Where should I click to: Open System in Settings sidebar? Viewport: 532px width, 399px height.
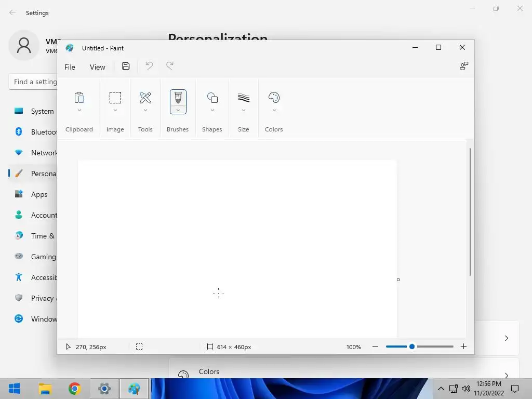click(34, 111)
